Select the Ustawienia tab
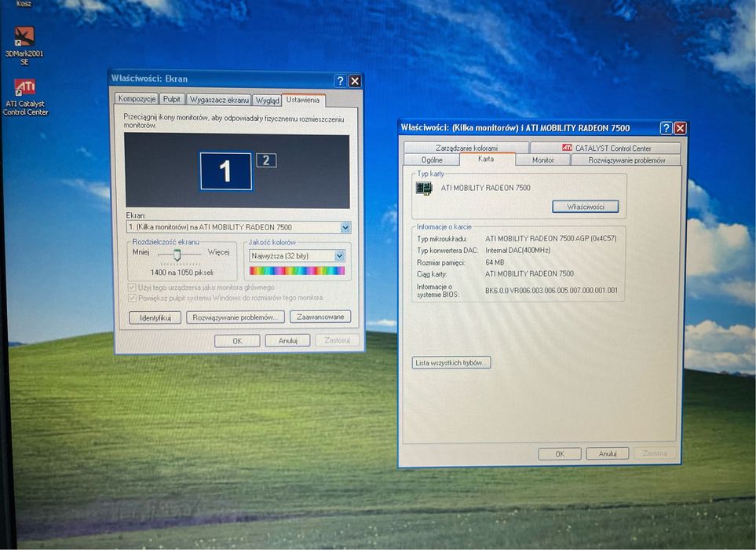Screen dimensions: 756x550 (x=303, y=100)
